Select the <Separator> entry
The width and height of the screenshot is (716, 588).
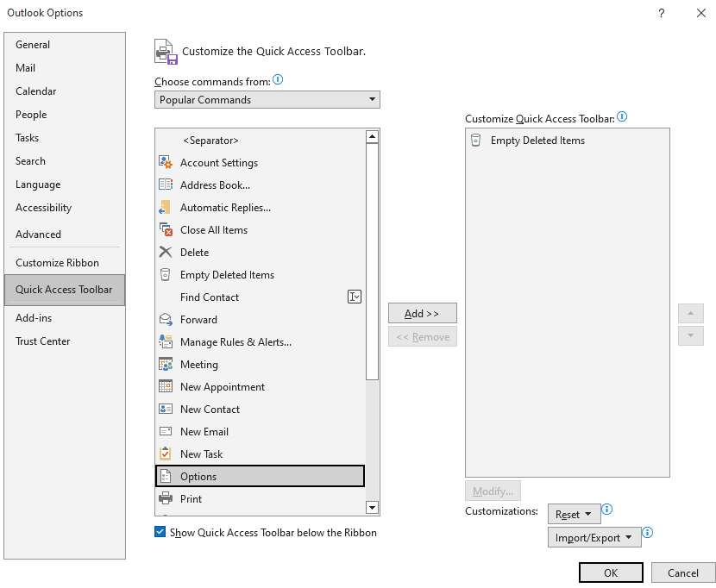click(261, 141)
